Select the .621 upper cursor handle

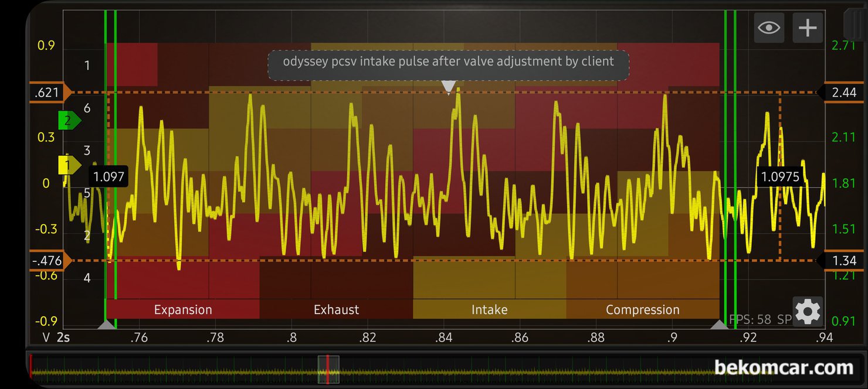click(50, 93)
